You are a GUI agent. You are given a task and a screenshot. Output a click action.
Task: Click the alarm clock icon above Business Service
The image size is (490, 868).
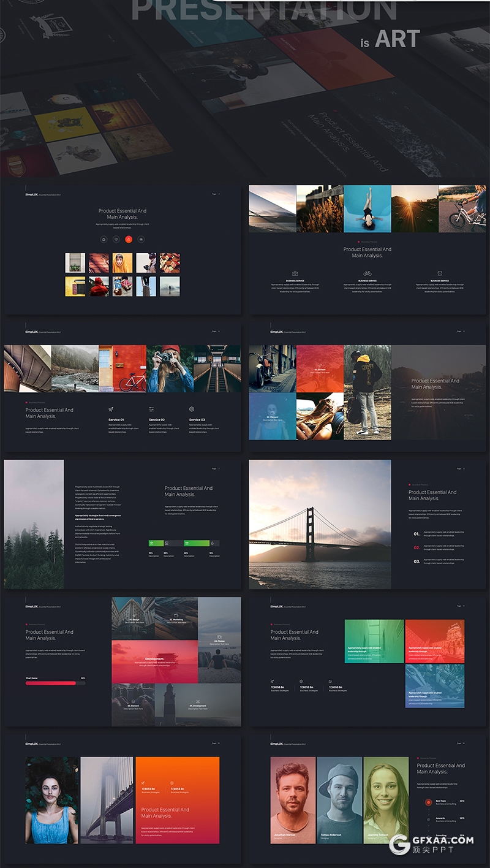tap(440, 273)
